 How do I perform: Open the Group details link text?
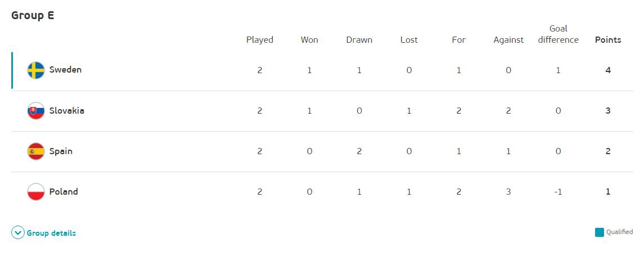click(x=51, y=233)
